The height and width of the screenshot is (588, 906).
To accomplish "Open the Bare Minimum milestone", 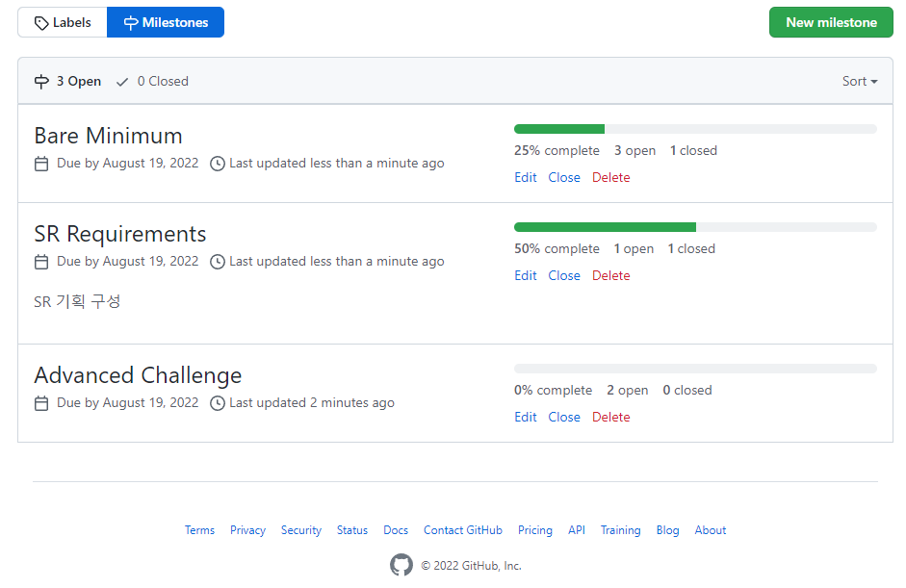I will (108, 136).
